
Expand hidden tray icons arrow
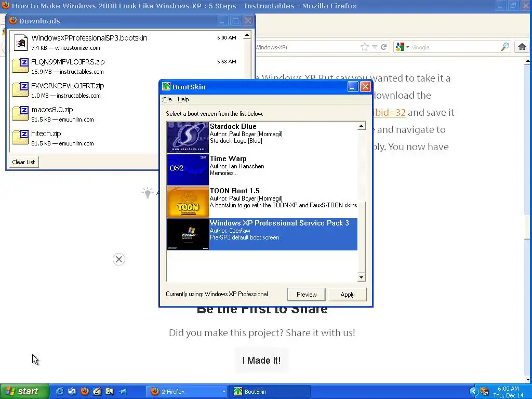coord(473,392)
